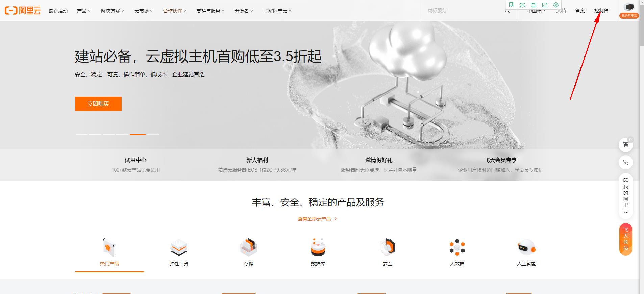The height and width of the screenshot is (294, 644).
Task: Select the 热门产品 tab icon
Action: coord(109,247)
